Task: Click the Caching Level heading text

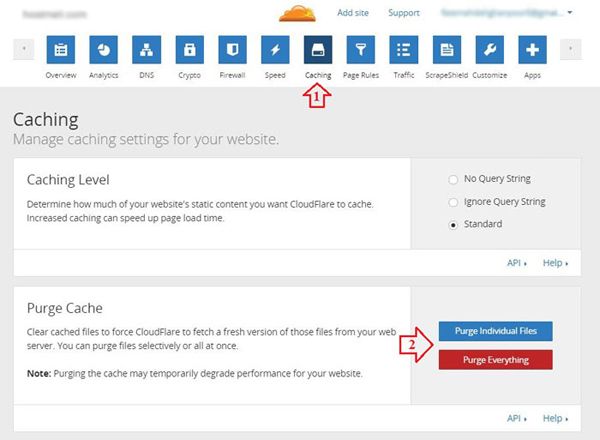Action: pyautogui.click(x=68, y=180)
